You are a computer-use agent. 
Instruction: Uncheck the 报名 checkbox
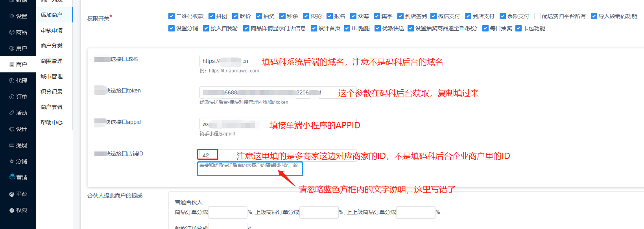pos(330,16)
